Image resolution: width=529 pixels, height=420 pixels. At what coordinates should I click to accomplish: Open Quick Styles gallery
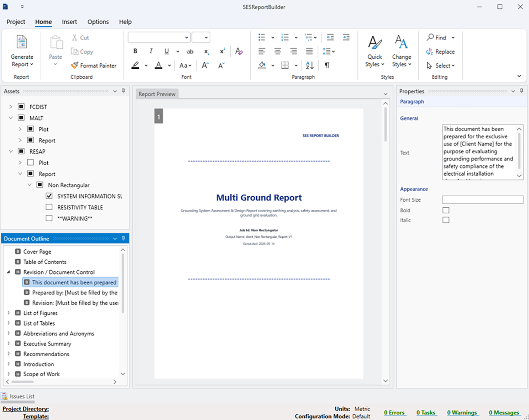(x=375, y=52)
